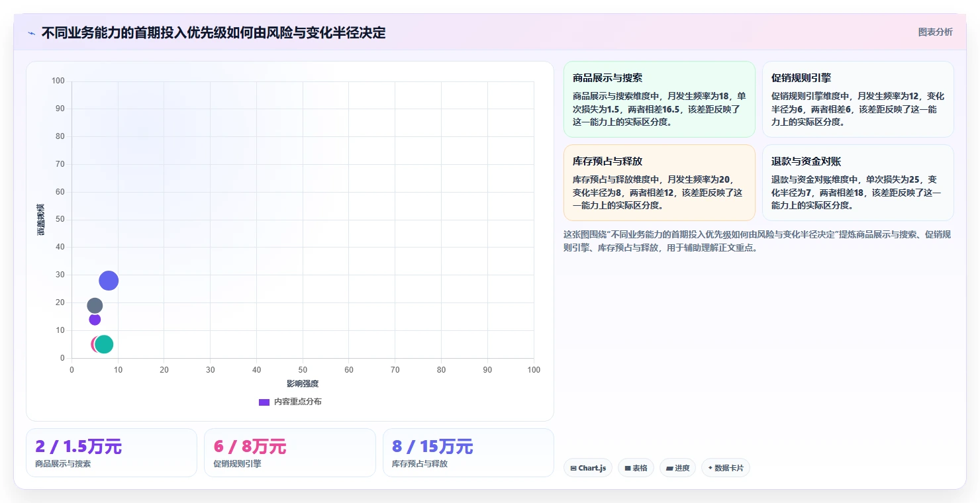
Task: Click the 50 tick on the x-axis
Action: [303, 369]
